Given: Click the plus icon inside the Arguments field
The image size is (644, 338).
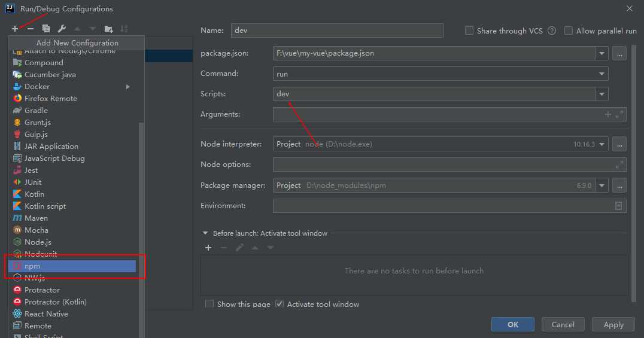Looking at the screenshot, I should coord(608,114).
